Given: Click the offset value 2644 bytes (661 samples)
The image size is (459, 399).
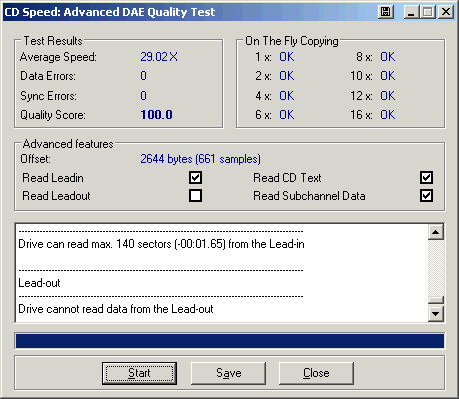Looking at the screenshot, I should [x=200, y=159].
